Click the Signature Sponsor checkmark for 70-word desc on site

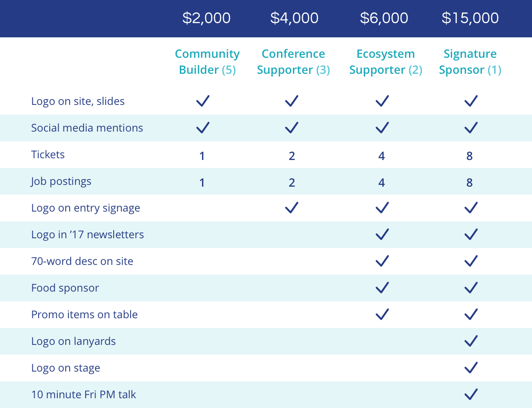(470, 261)
